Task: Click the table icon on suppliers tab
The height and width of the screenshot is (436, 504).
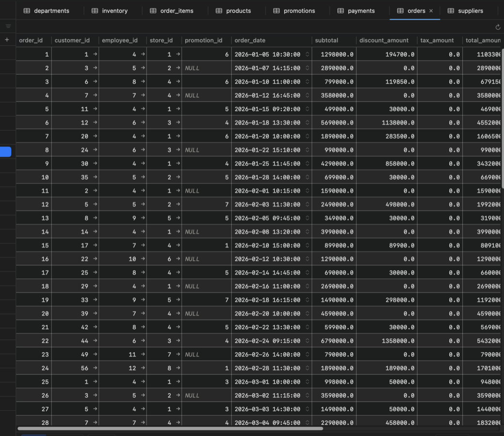Action: coord(451,11)
